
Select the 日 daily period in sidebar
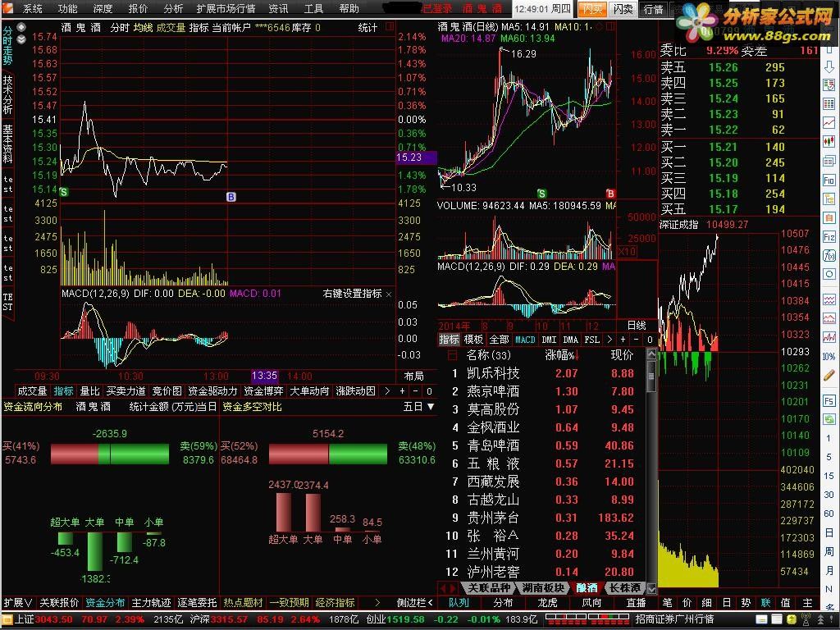point(829,532)
